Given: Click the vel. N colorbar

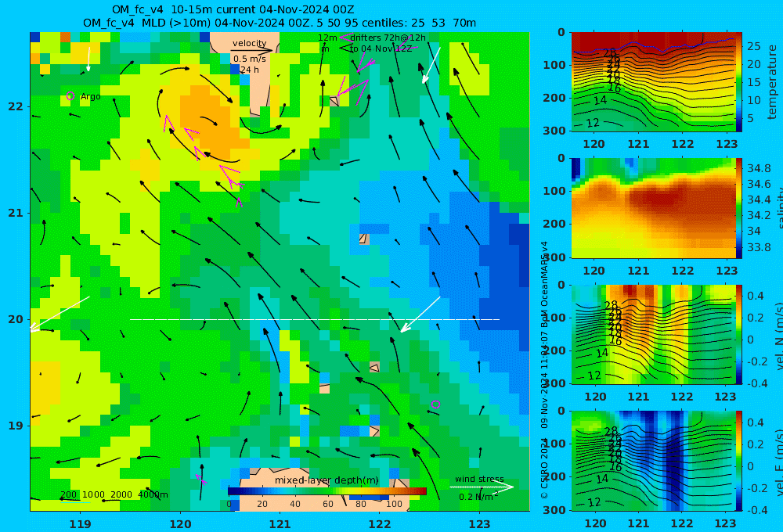Looking at the screenshot, I should point(738,334).
